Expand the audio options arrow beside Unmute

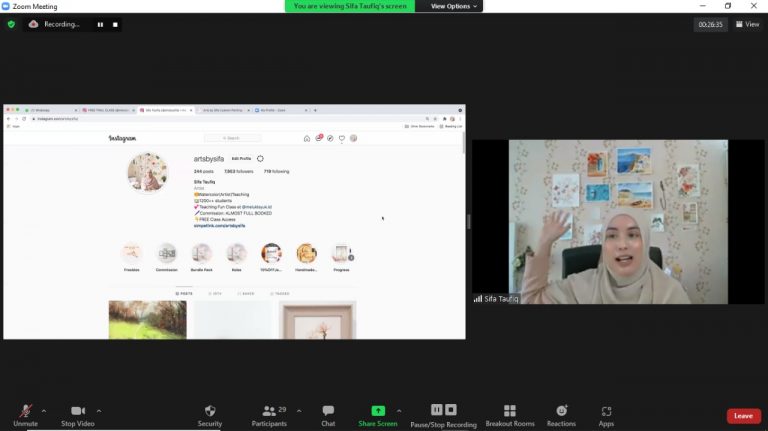tap(44, 411)
